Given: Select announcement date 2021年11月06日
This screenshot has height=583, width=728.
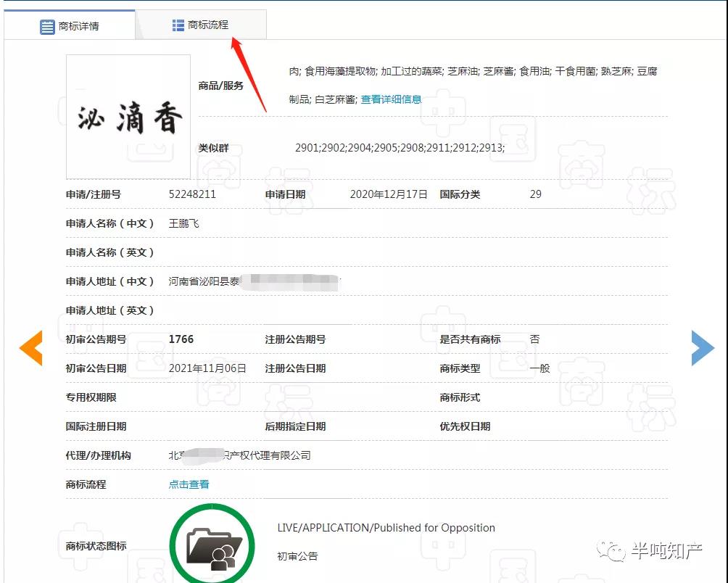Looking at the screenshot, I should click(x=207, y=368).
